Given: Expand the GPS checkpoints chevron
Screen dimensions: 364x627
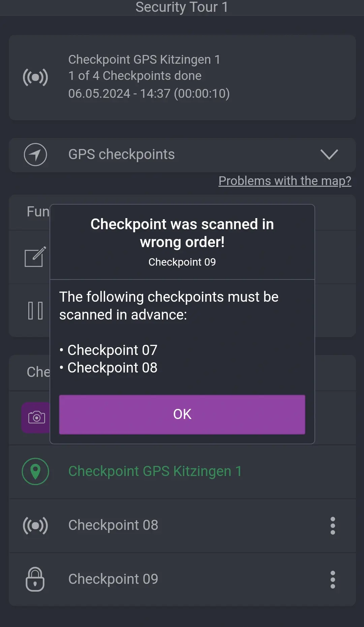Looking at the screenshot, I should click(329, 154).
